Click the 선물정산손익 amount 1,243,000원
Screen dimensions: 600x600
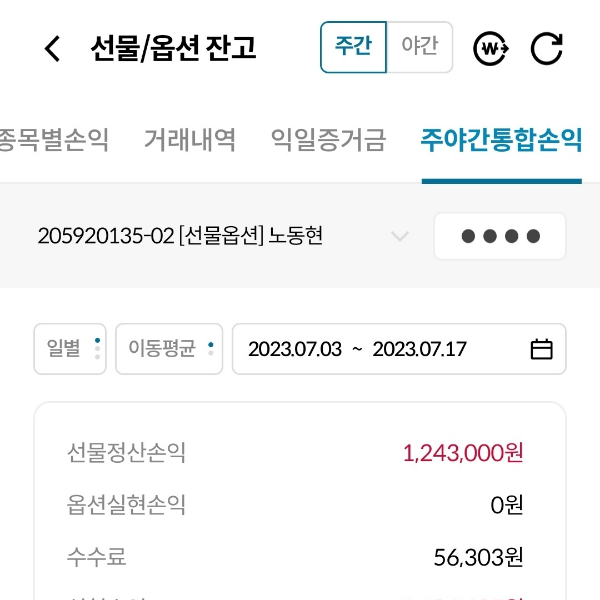[462, 453]
